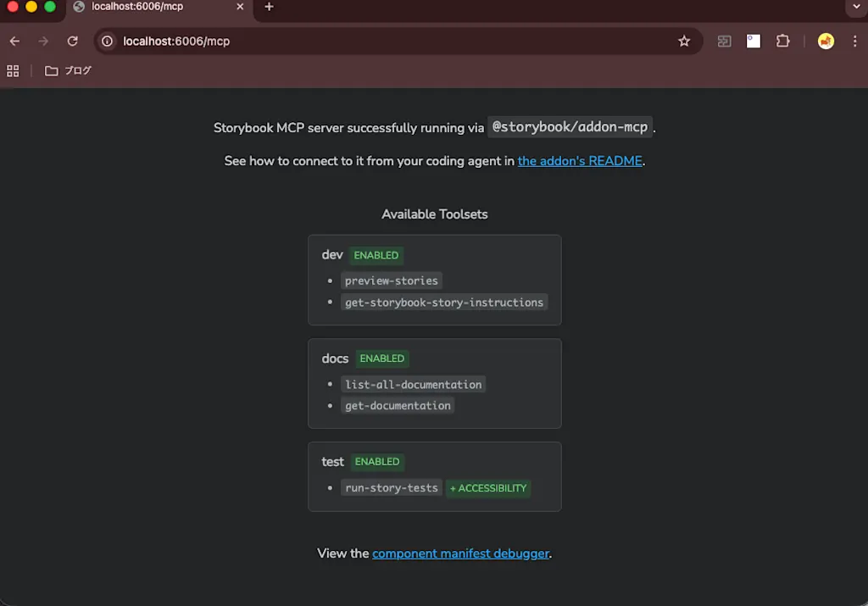
Task: Expand the tab search dropdown arrow
Action: [x=856, y=7]
